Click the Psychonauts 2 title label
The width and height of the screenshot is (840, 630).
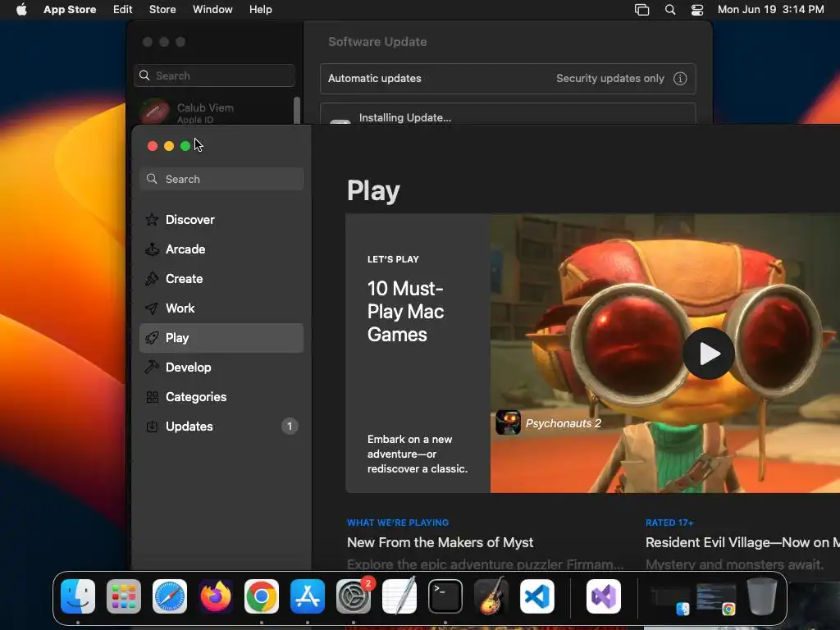563,423
